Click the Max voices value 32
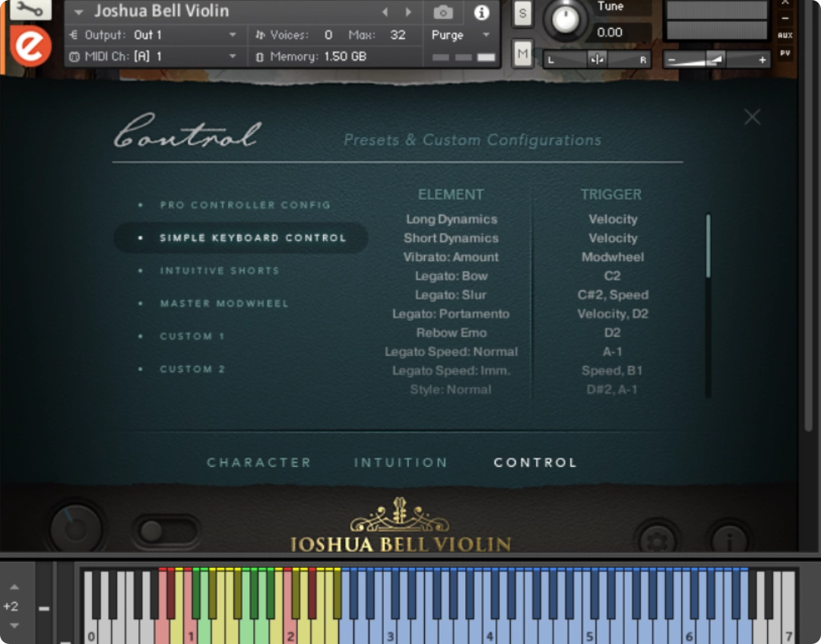This screenshot has width=821, height=644. coord(398,35)
